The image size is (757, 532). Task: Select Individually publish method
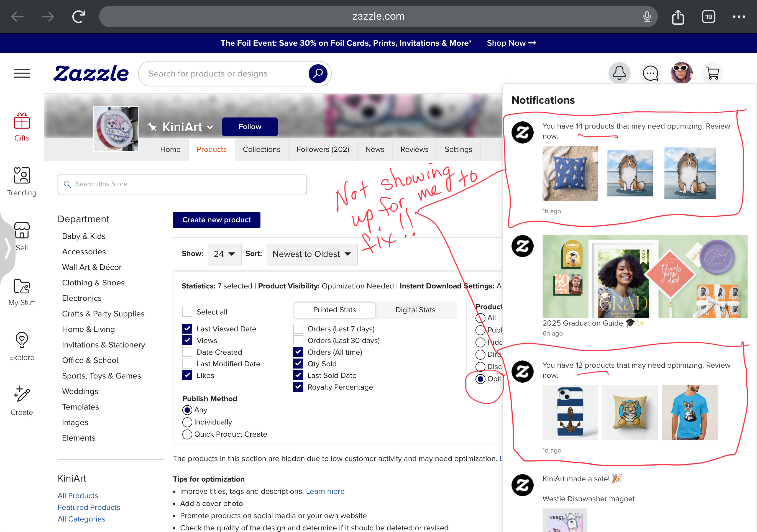pyautogui.click(x=187, y=422)
